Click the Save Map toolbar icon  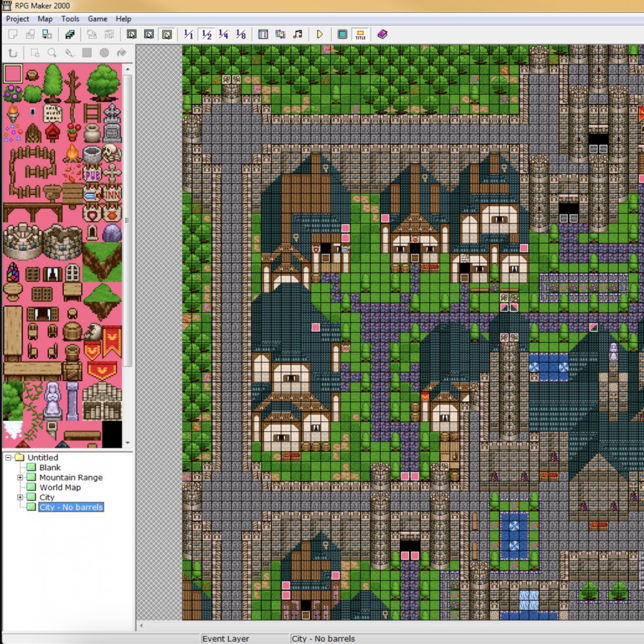tap(91, 35)
